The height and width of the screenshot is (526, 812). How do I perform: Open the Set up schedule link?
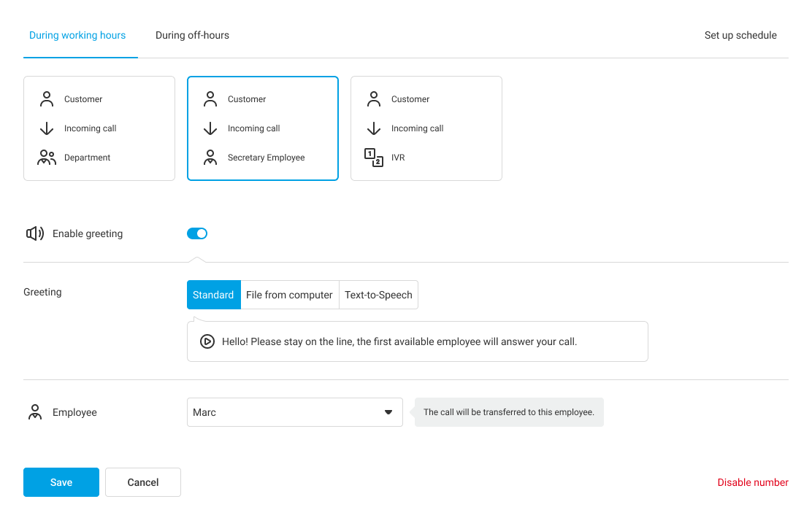(740, 35)
